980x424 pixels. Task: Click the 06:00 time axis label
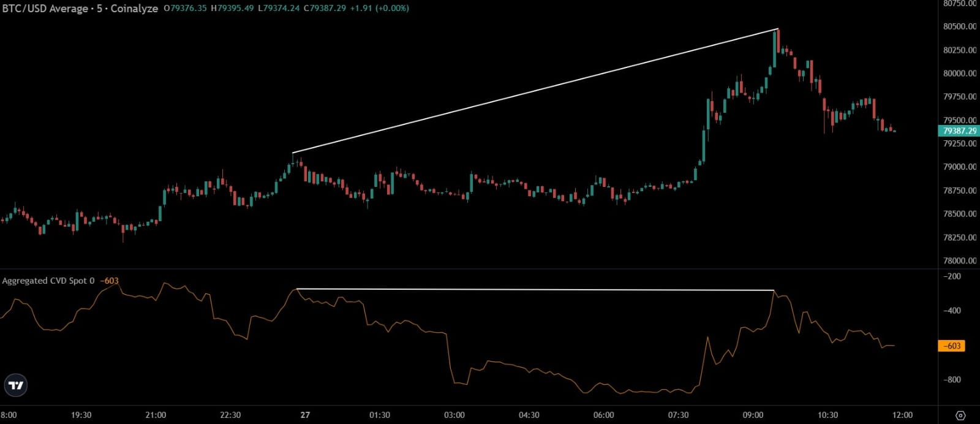coord(604,415)
